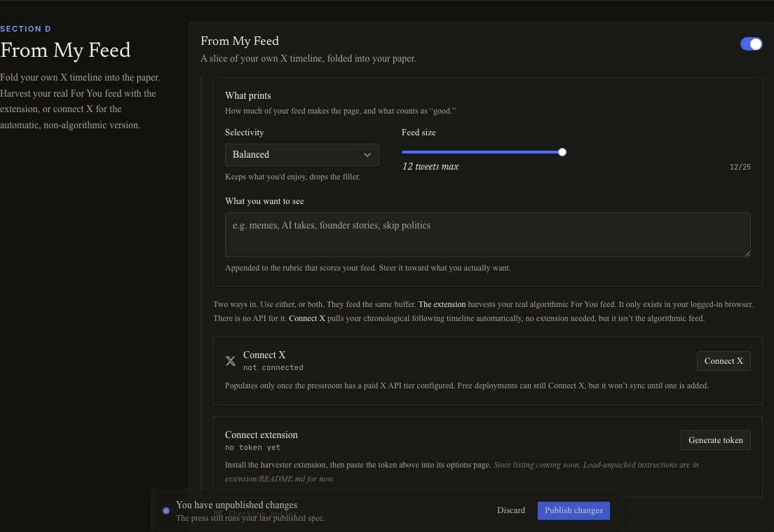The height and width of the screenshot is (532, 774).
Task: Click the Generate token button
Action: coord(715,440)
